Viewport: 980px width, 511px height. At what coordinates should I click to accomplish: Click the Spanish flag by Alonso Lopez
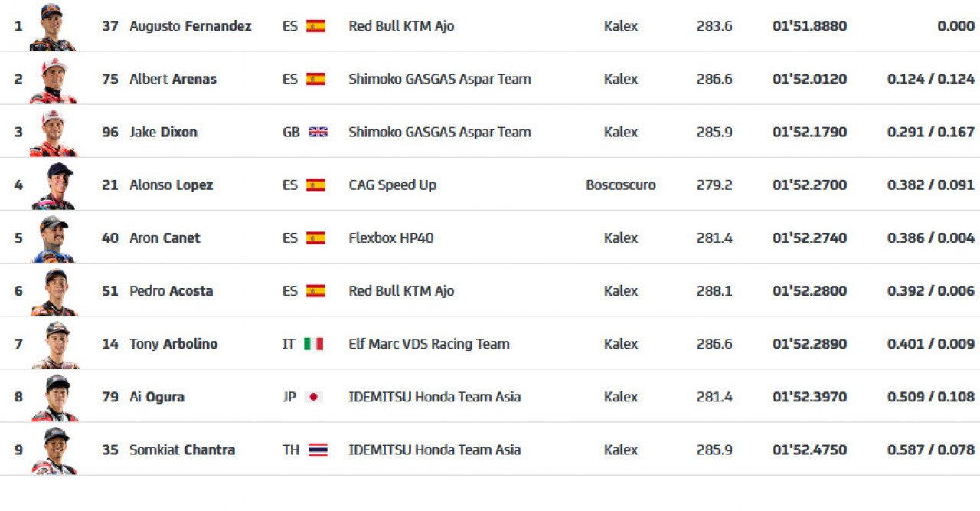click(315, 185)
